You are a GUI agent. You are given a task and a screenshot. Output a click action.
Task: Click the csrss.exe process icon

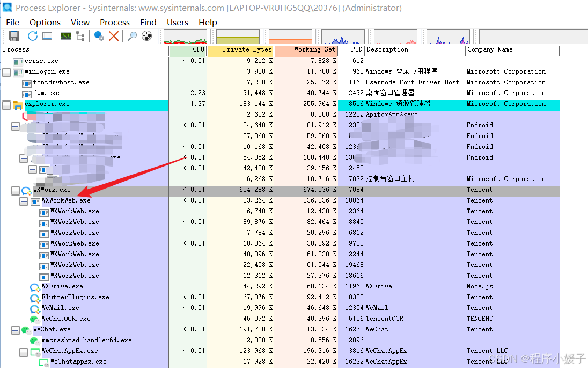pyautogui.click(x=18, y=62)
